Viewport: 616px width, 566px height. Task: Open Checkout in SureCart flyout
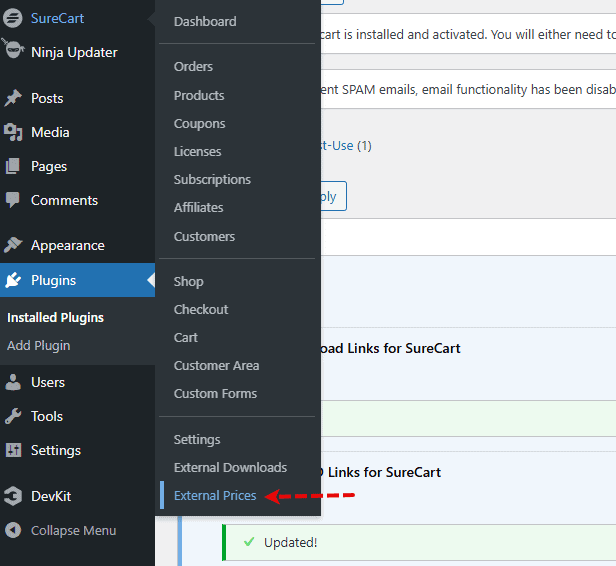[201, 310]
